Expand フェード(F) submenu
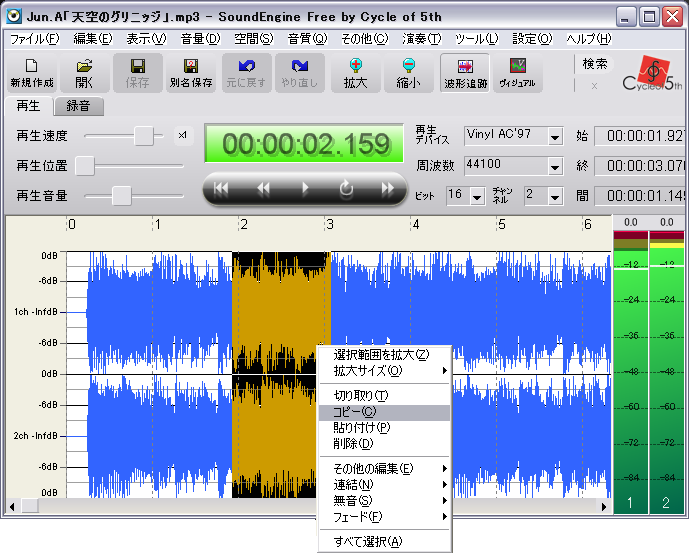This screenshot has width=689, height=553. [384, 517]
